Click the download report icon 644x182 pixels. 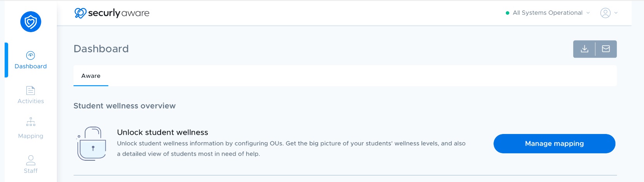584,49
